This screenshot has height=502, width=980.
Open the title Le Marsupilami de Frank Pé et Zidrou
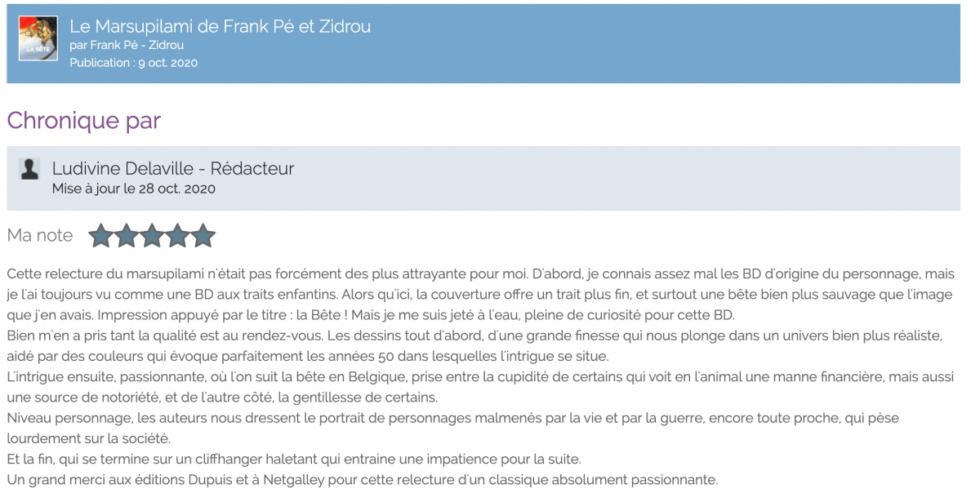[x=220, y=26]
